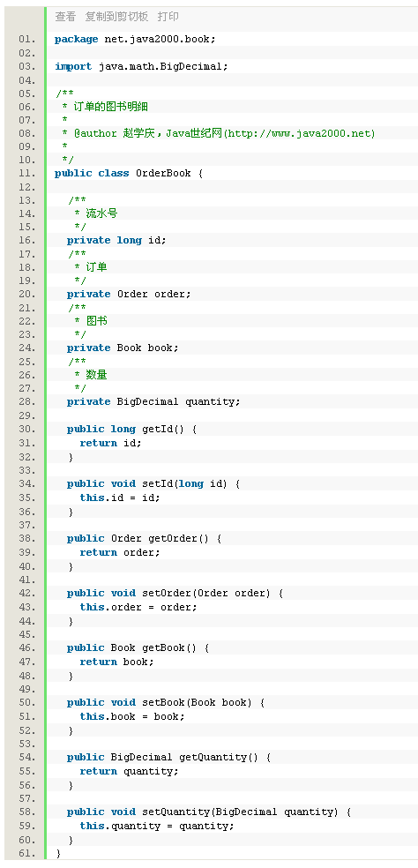Viewport: 418px width, 868px height.
Task: Click 'public Book getBook() {' line
Action: tap(138, 647)
